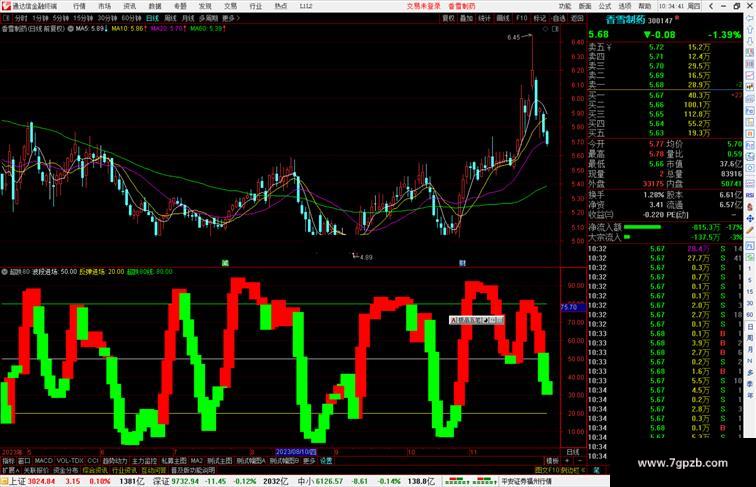This screenshot has width=756, height=487.
Task: Click sidebar 15 minute shortcut
Action: coord(750,292)
